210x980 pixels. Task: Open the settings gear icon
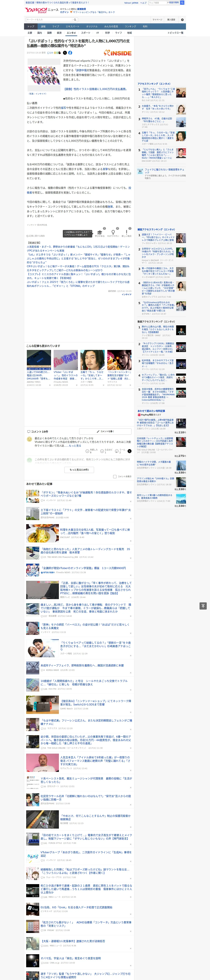click(182, 20)
